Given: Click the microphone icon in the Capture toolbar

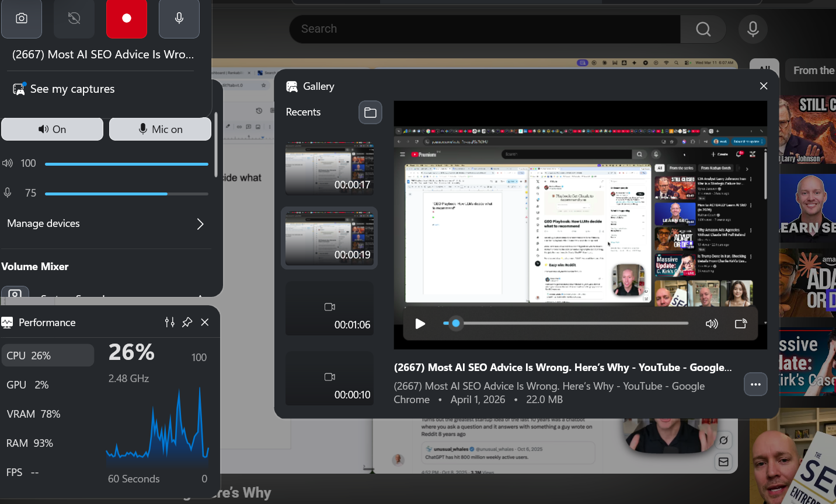Looking at the screenshot, I should click(x=179, y=18).
